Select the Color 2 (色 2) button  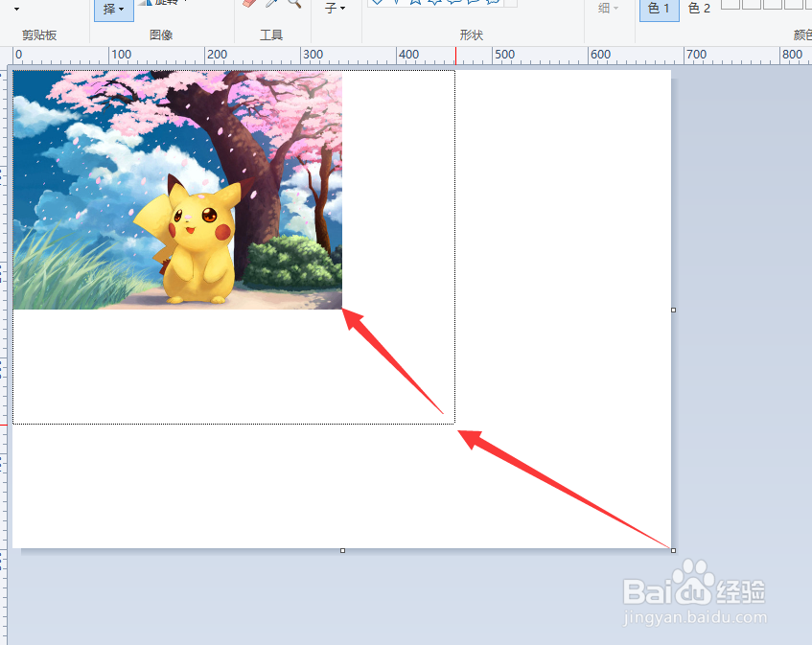point(699,9)
